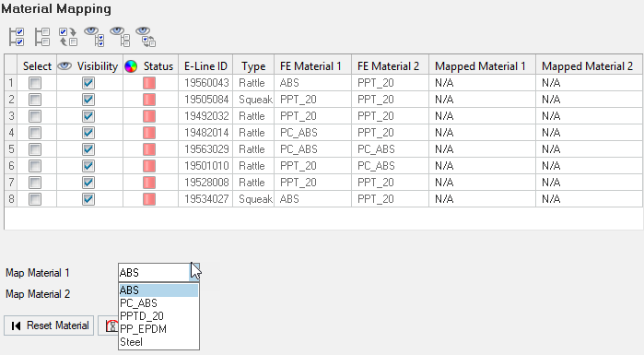Choose PP_EPDM from the material dropdown list
This screenshot has height=355, width=644.
(158, 329)
